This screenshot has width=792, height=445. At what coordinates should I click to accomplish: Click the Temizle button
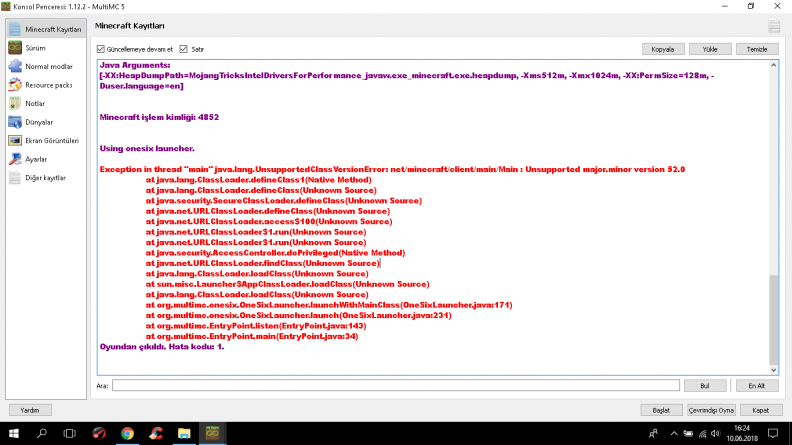[x=757, y=49]
